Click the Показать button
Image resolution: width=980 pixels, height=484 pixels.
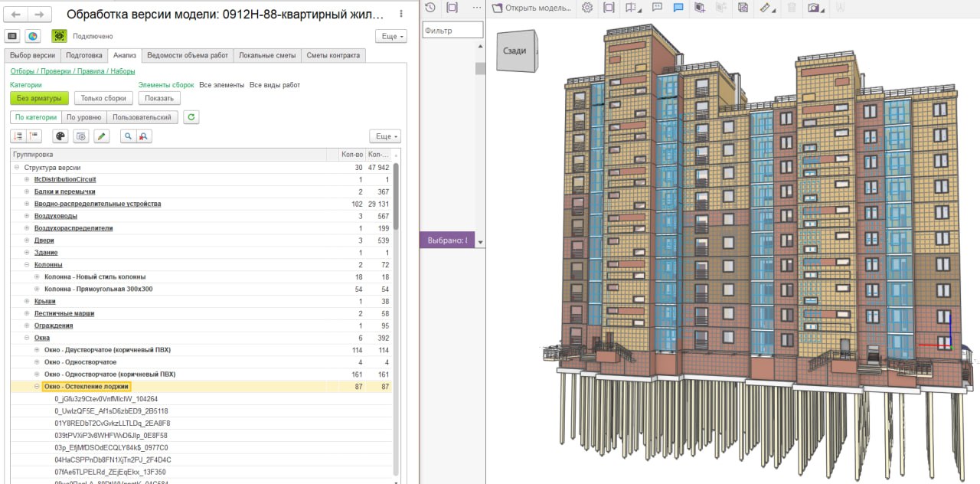(x=159, y=98)
